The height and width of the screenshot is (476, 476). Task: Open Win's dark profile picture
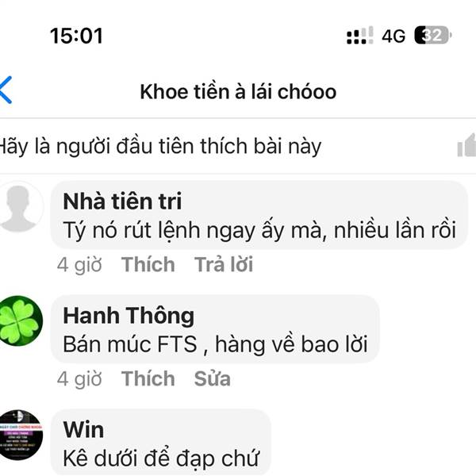click(19, 435)
